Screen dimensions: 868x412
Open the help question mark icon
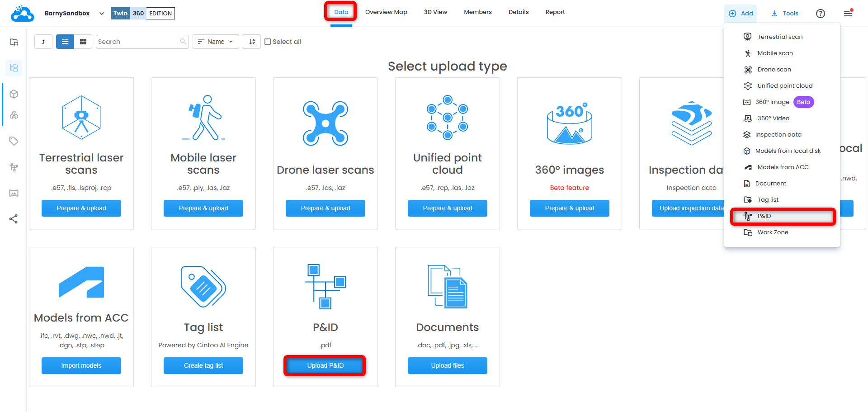(x=821, y=14)
